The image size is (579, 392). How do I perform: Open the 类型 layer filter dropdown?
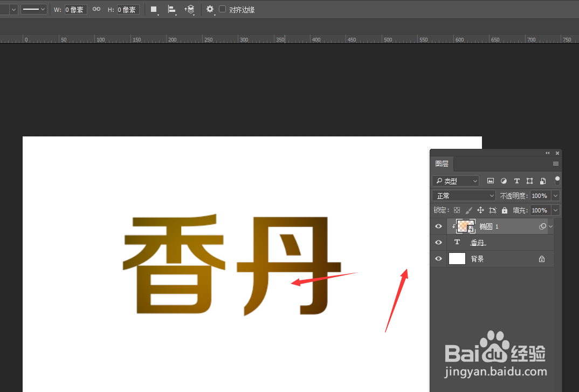(x=456, y=181)
